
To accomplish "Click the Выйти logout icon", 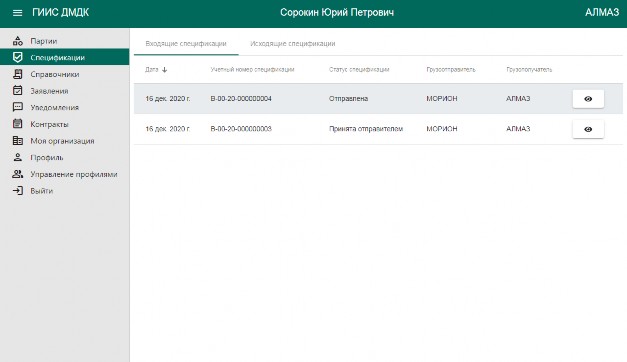I will click(x=18, y=191).
